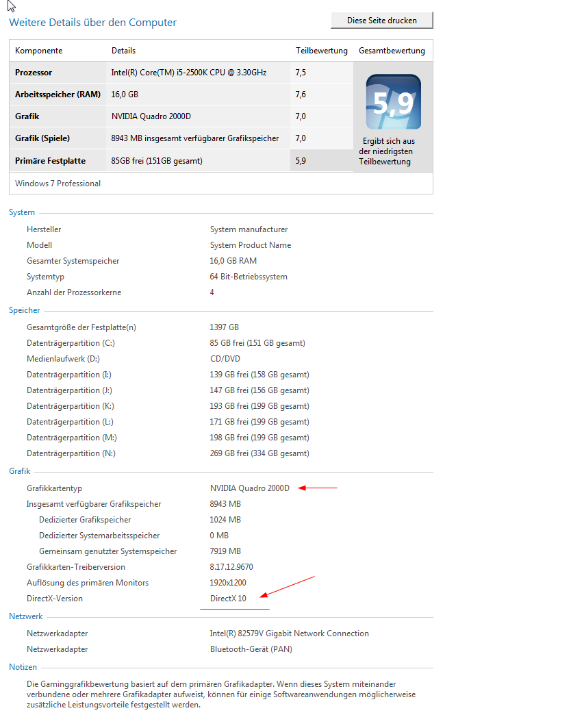Select the 'CD/DVD' media drive value
The height and width of the screenshot is (728, 571).
point(225,359)
